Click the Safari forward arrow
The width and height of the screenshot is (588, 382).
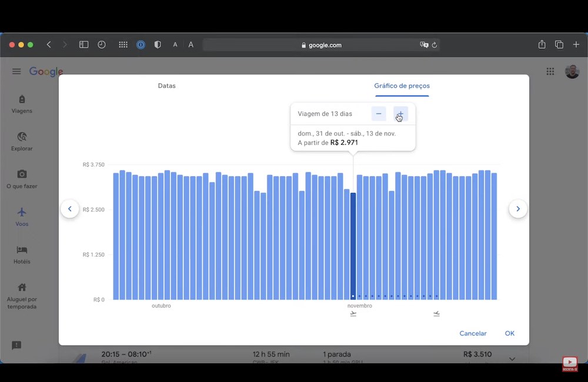coord(65,45)
